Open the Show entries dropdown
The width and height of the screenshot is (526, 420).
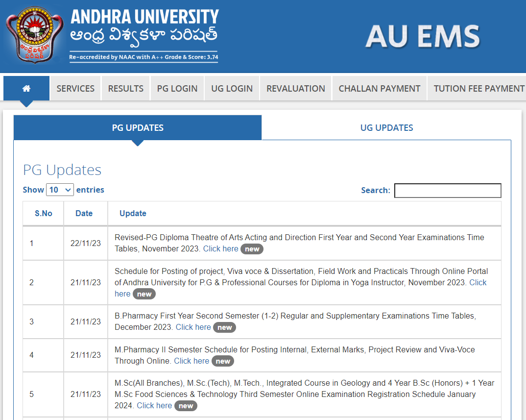coord(60,190)
